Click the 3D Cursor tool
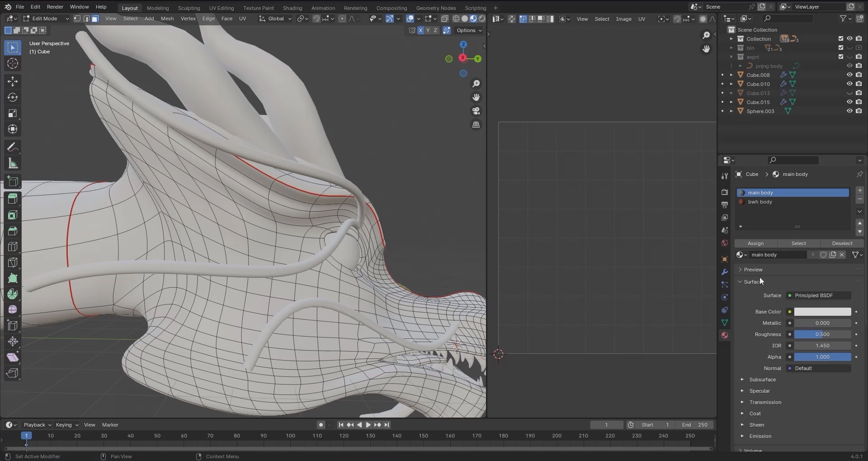Screen dimensions: 868x461 [x=13, y=64]
